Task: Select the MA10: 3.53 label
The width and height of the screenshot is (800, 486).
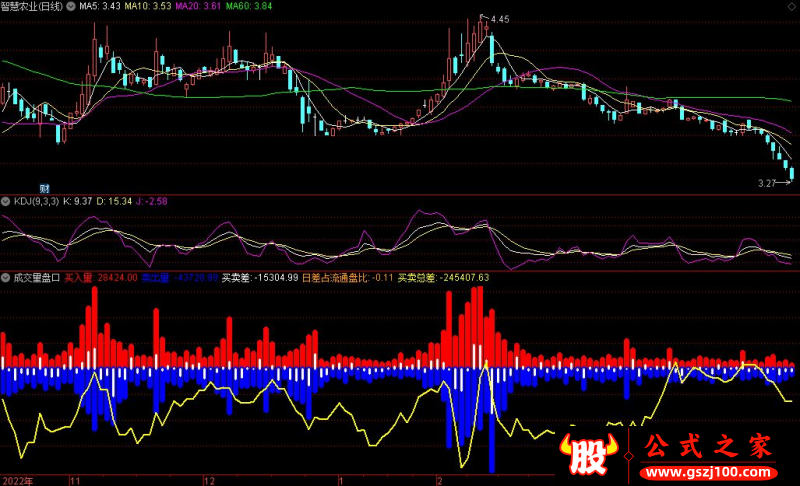Action: click(x=147, y=7)
